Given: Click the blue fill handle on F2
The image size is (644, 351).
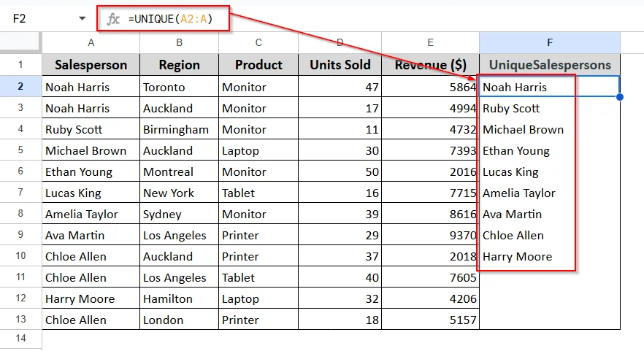Looking at the screenshot, I should 620,97.
